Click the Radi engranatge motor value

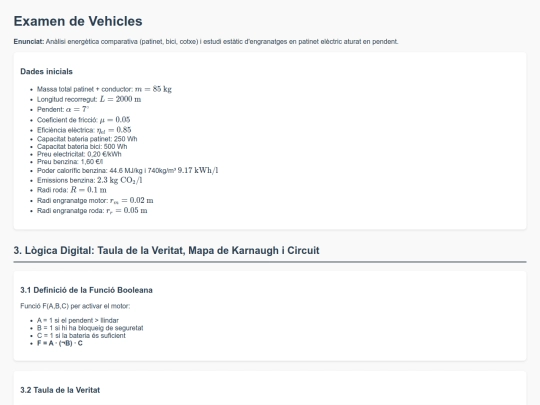(95, 200)
